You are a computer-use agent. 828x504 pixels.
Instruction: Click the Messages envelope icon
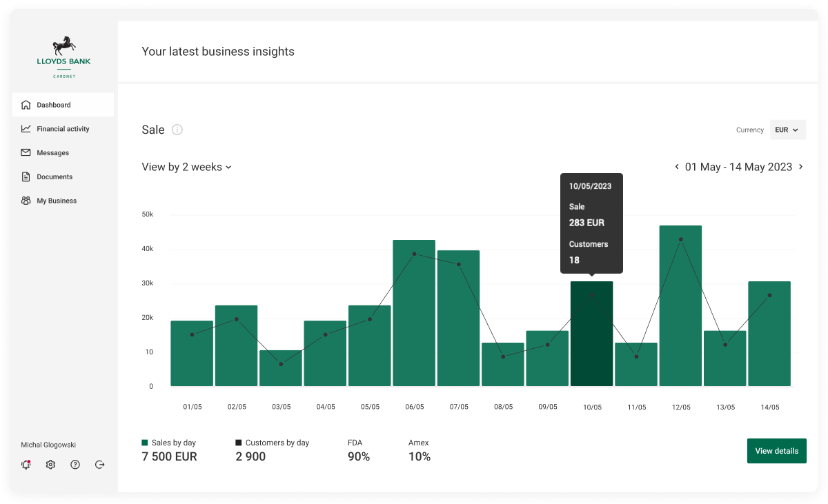(26, 153)
